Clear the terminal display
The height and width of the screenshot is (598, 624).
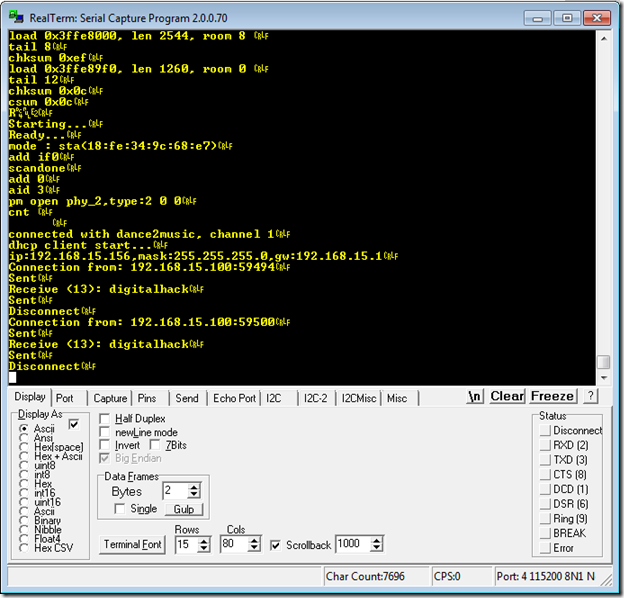[x=507, y=396]
